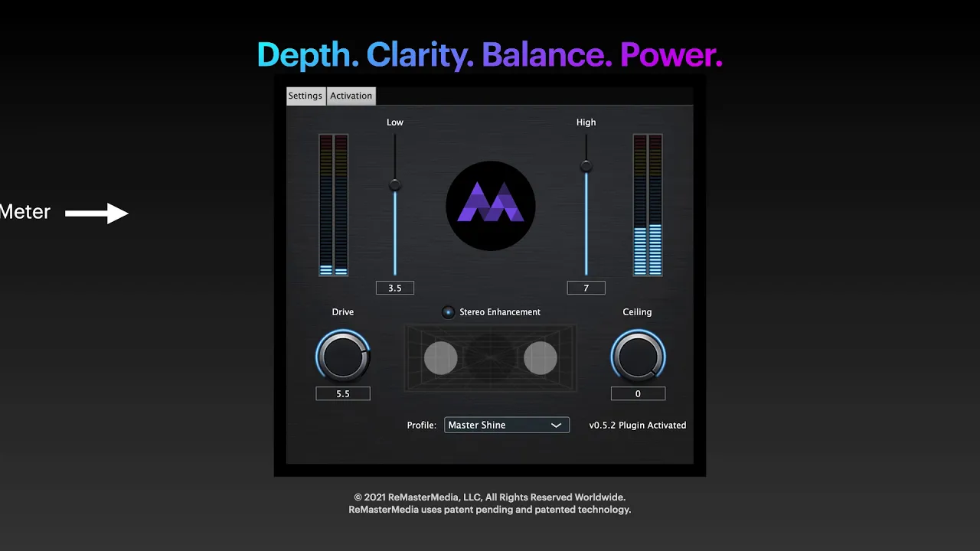
Task: Click the Ceiling value field showing 0
Action: [x=638, y=394]
